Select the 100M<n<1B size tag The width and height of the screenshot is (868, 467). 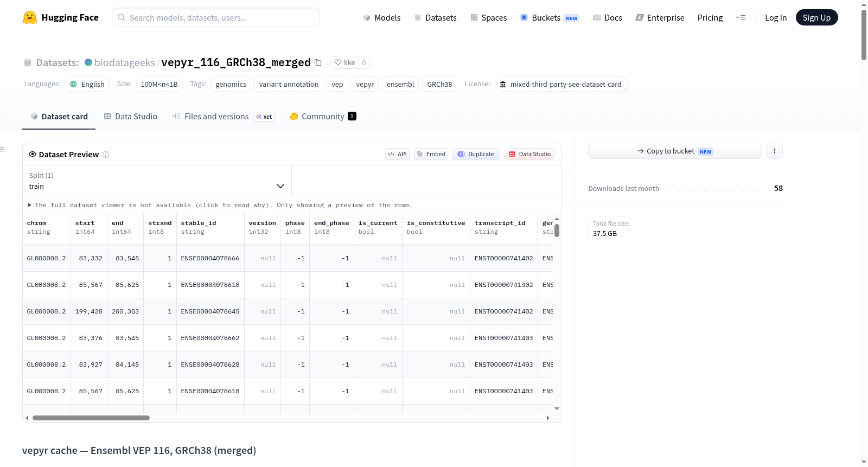pos(159,84)
